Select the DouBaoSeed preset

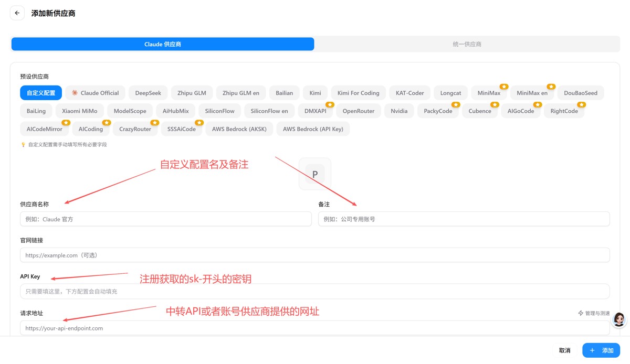point(581,93)
